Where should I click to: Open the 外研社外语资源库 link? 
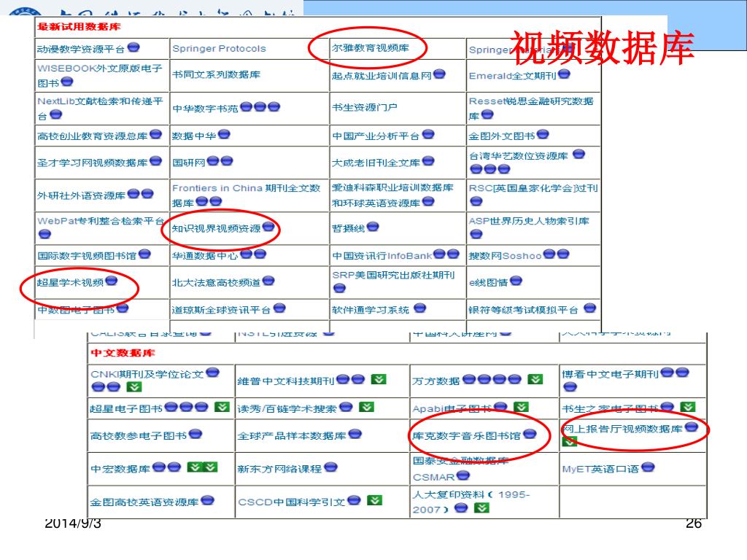82,195
